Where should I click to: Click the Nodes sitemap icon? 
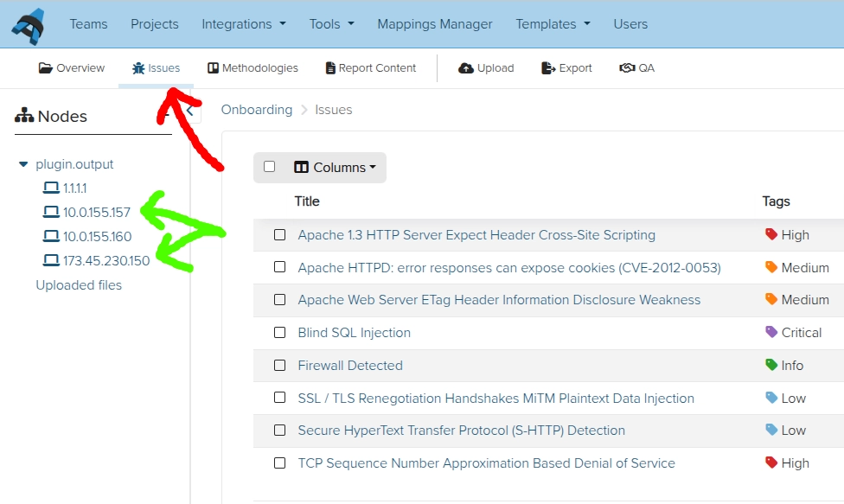tap(24, 115)
